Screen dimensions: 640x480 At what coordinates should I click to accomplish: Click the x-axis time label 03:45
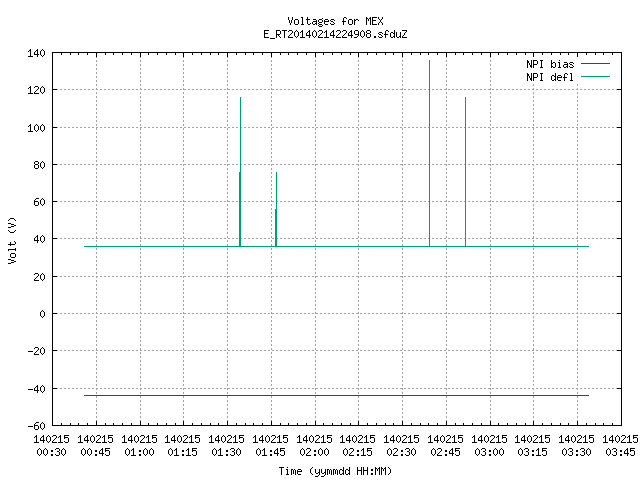tap(620, 452)
